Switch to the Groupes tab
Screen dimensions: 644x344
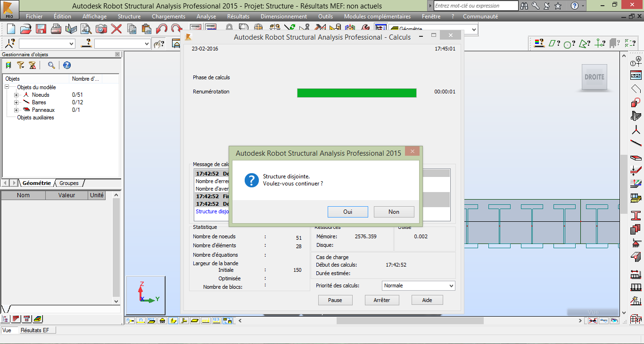coord(69,183)
